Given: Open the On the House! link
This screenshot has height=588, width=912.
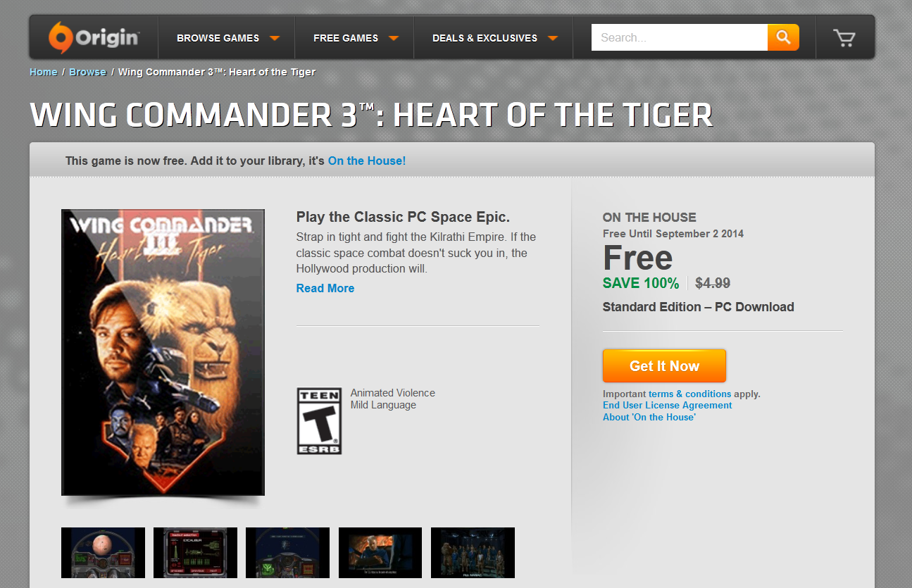Looking at the screenshot, I should point(367,161).
